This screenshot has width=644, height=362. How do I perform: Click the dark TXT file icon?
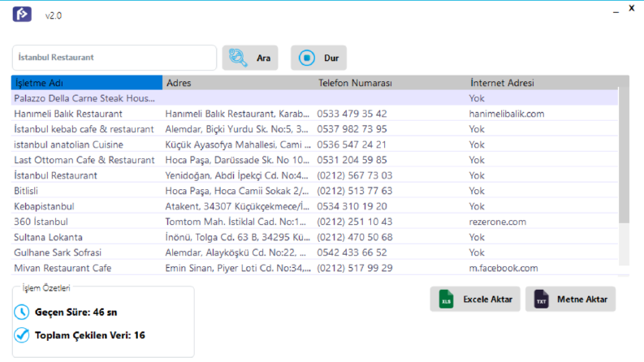[541, 300]
